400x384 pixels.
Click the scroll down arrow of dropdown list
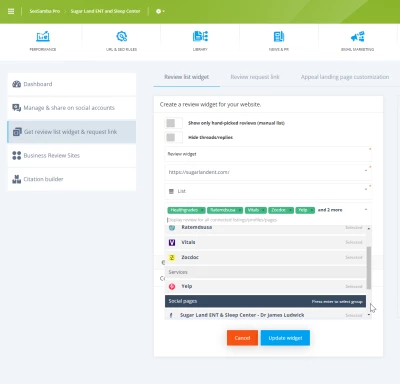369,315
